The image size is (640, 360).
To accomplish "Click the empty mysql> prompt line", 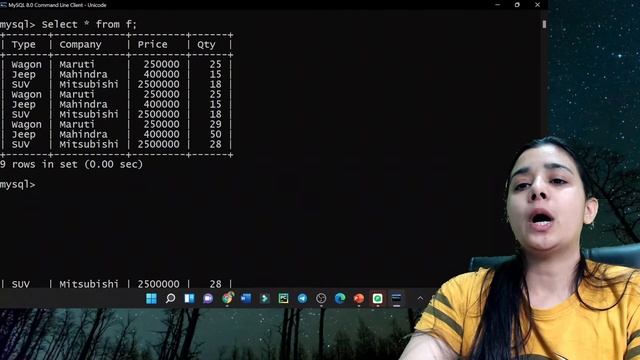I will 18,184.
